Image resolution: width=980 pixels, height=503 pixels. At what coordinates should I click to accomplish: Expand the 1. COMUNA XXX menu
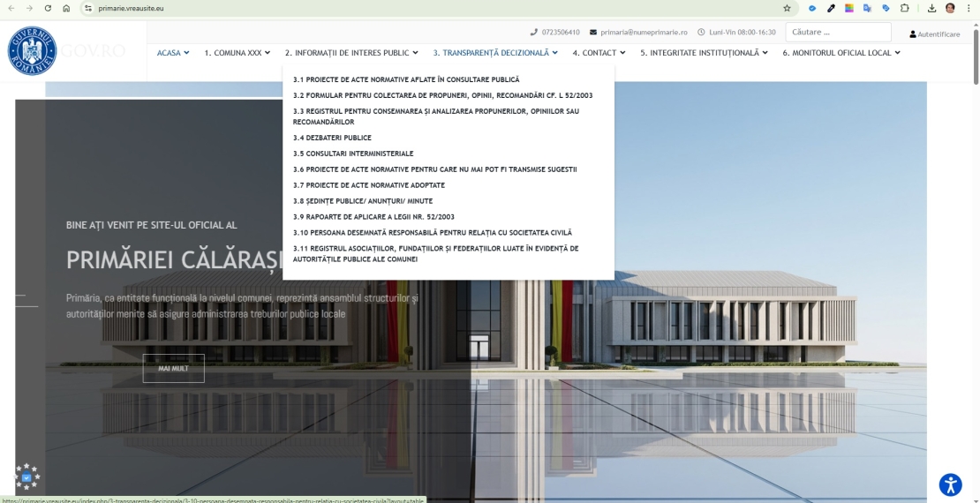[x=237, y=53]
